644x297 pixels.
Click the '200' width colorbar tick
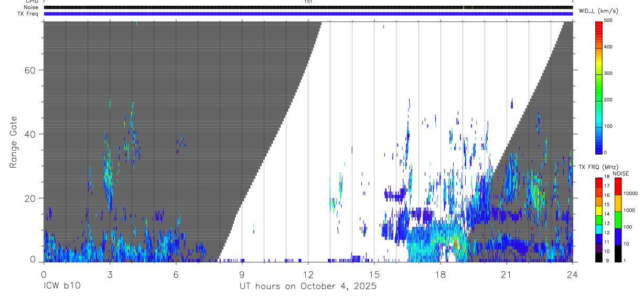608,100
